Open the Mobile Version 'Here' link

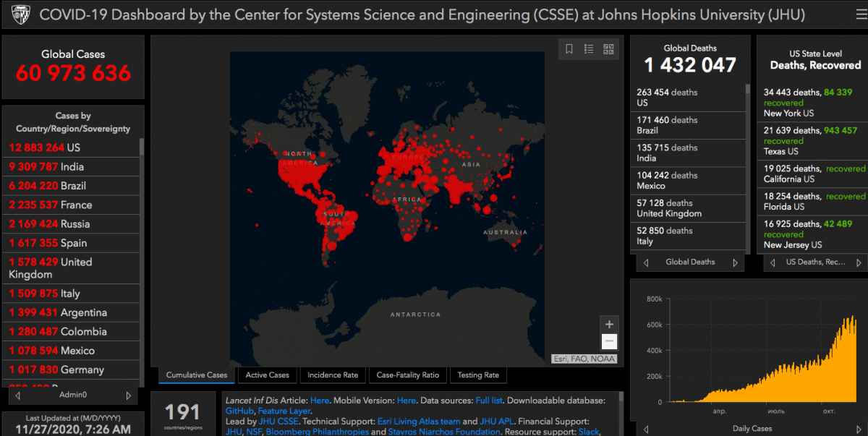coord(407,401)
